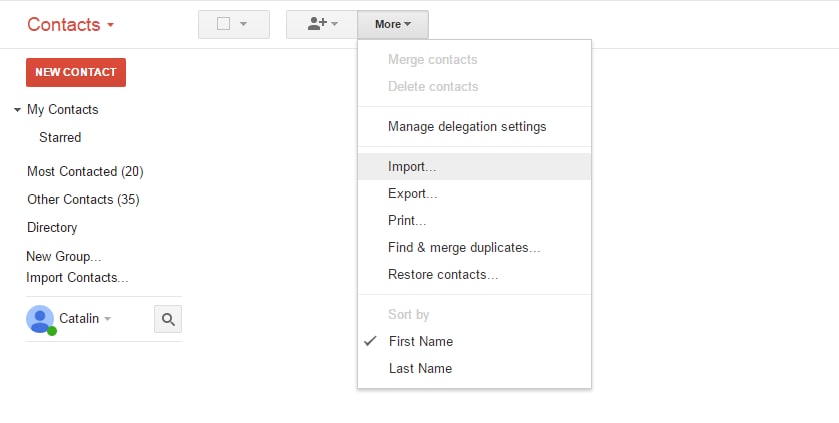Click the Catalin profile avatar
839x423 pixels.
click(x=40, y=319)
